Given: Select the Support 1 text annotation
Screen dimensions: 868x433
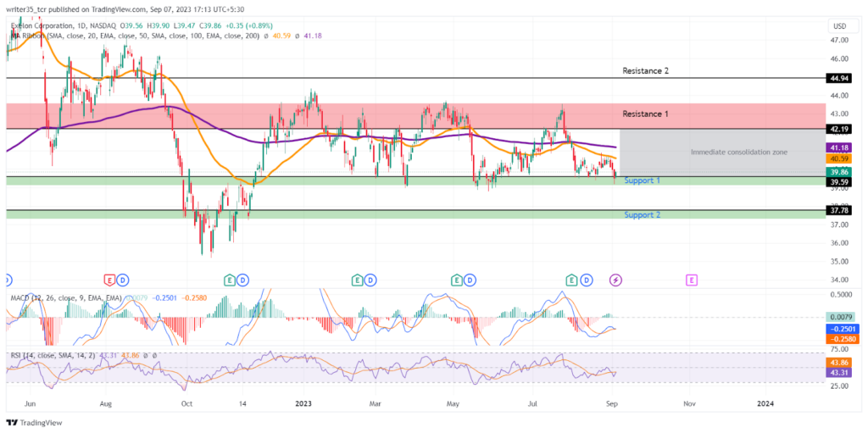Looking at the screenshot, I should click(643, 180).
